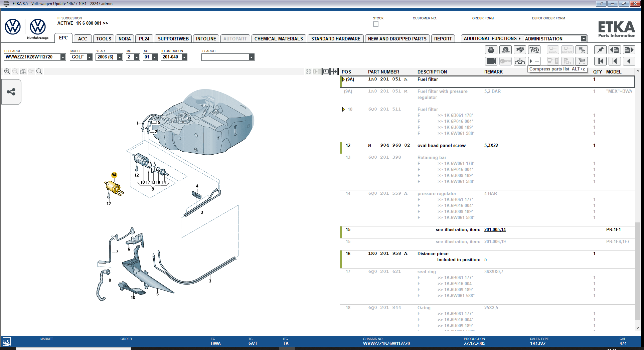Go to the previous page document icon
Image resolution: width=644 pixels, height=350 pixels.
[615, 50]
